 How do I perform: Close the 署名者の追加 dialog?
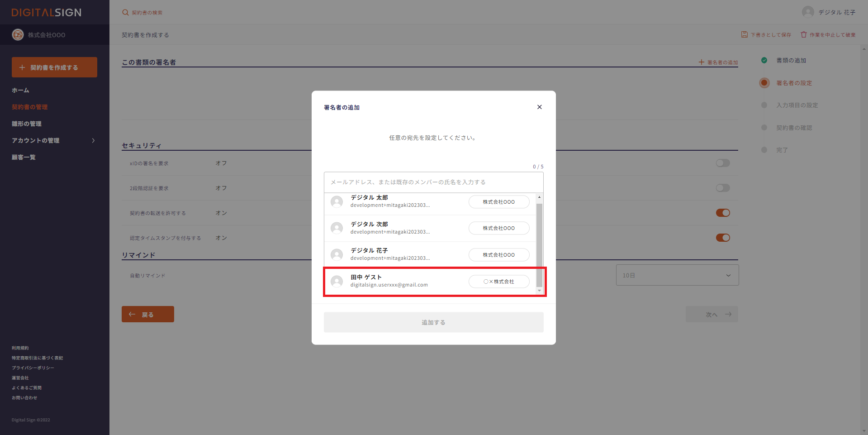click(539, 107)
